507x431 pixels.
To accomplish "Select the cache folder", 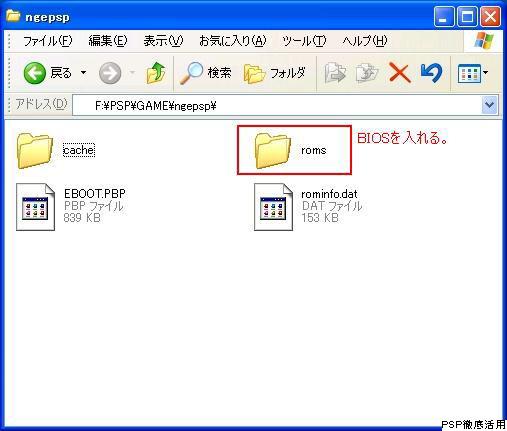I will (x=56, y=150).
